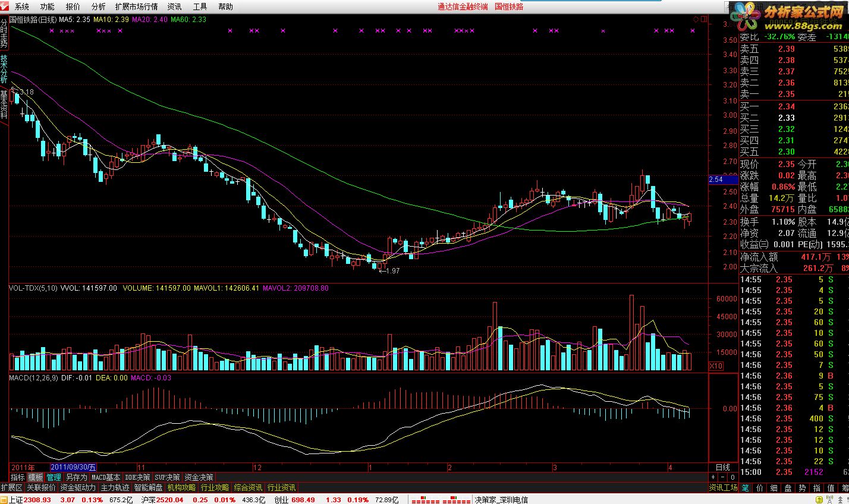
Task: Select the 价 tab in tick panel
Action: click(760, 487)
